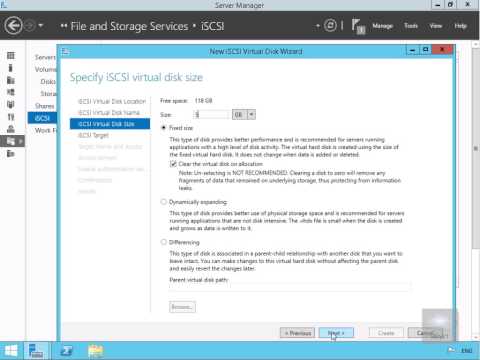Open the Help menu
Viewport: 480px width, 360px height.
(460, 26)
